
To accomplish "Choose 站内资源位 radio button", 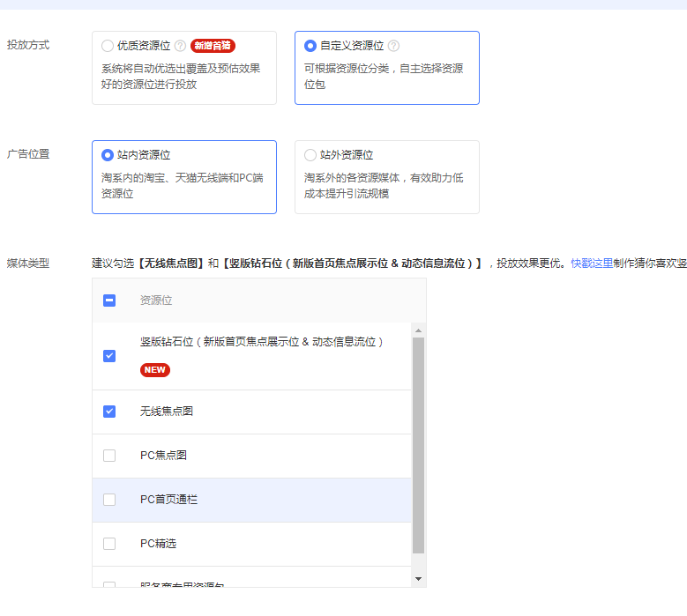I will (108, 155).
